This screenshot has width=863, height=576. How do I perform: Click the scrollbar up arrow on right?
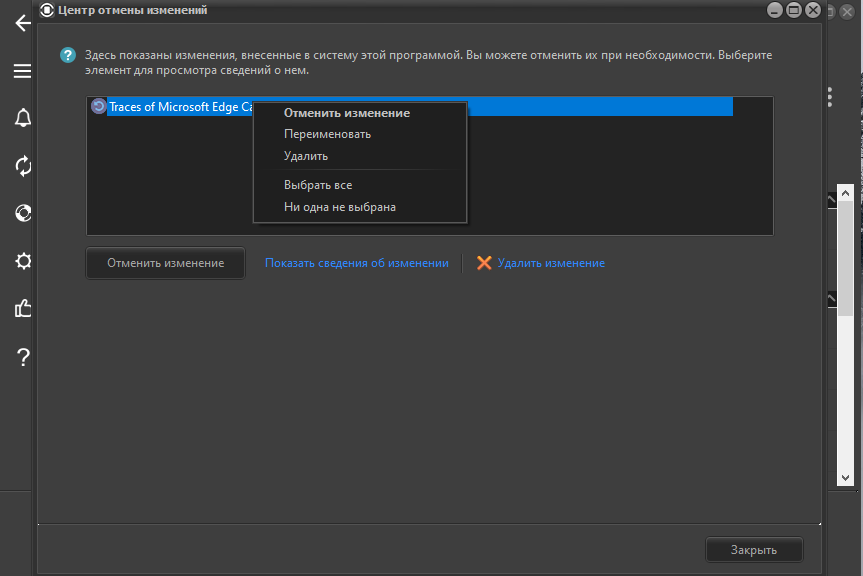[x=845, y=194]
